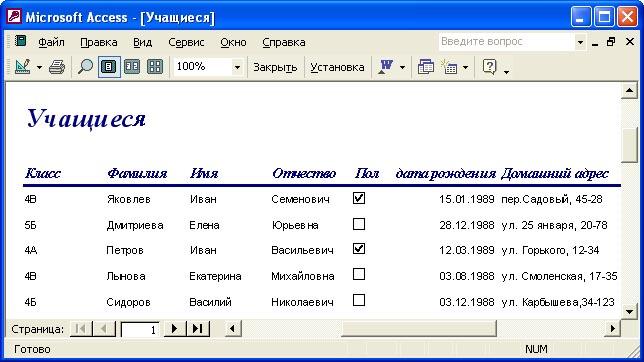Click the NUM status bar indicator
Viewport: 644px width, 362px height.
(536, 349)
